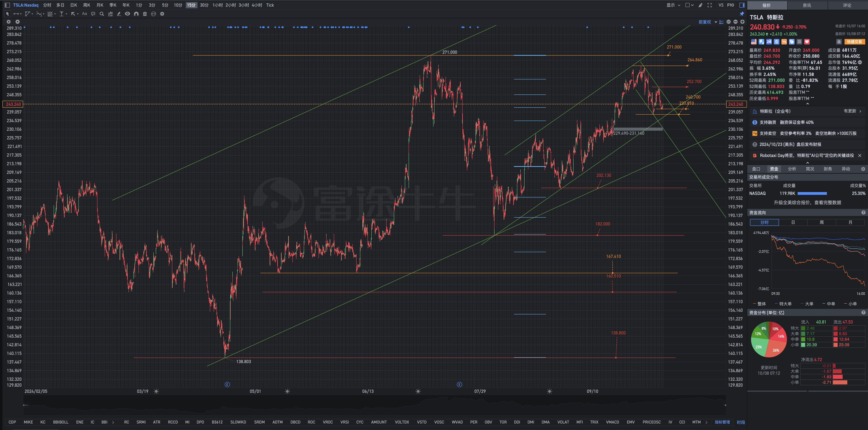Enter fullscreen chart mode
Screen dimensions: 868x430
[710, 5]
